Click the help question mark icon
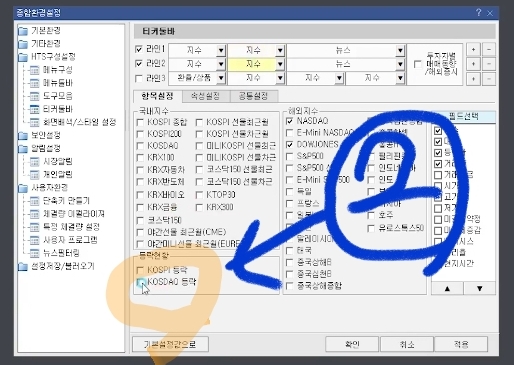 [x=479, y=13]
